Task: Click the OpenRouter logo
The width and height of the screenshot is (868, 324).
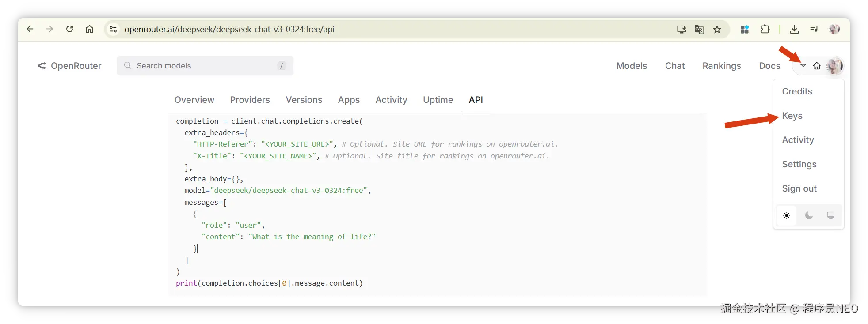Action: (x=69, y=66)
